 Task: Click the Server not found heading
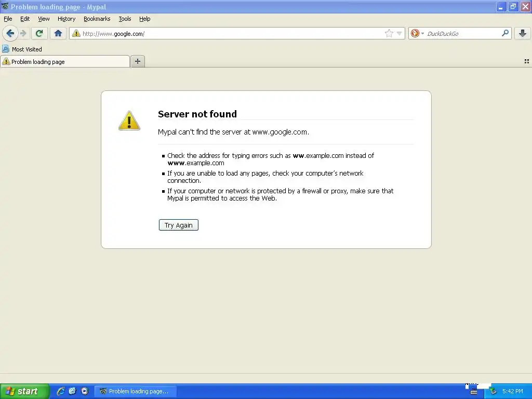tap(197, 114)
